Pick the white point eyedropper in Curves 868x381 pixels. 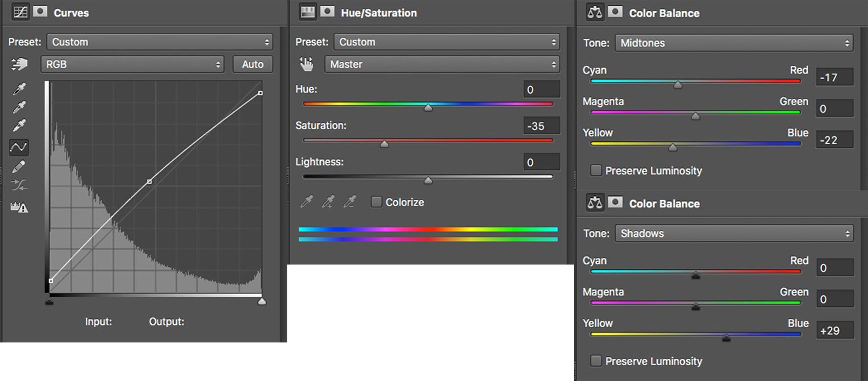pyautogui.click(x=19, y=125)
